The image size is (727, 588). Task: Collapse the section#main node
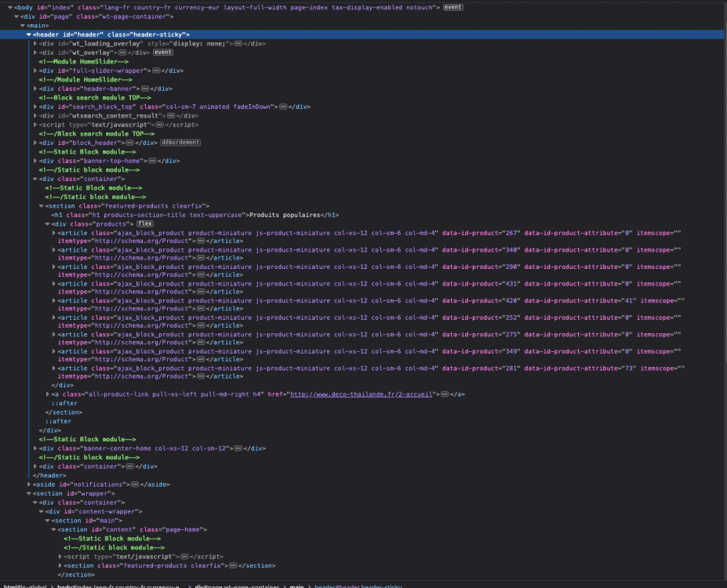pyautogui.click(x=47, y=521)
